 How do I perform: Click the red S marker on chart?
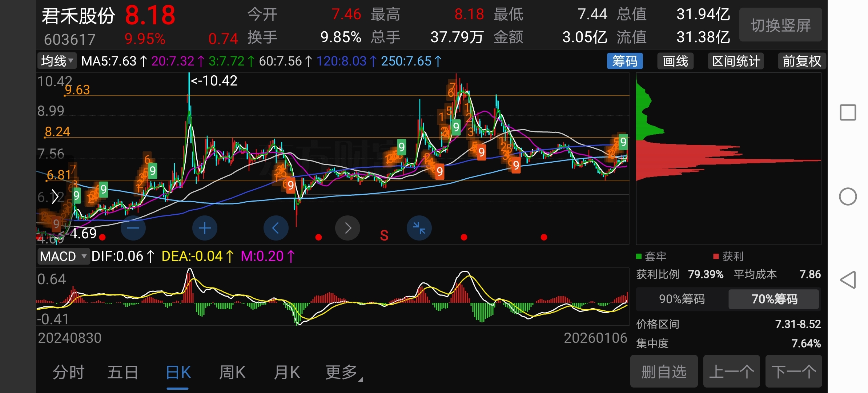coord(384,235)
